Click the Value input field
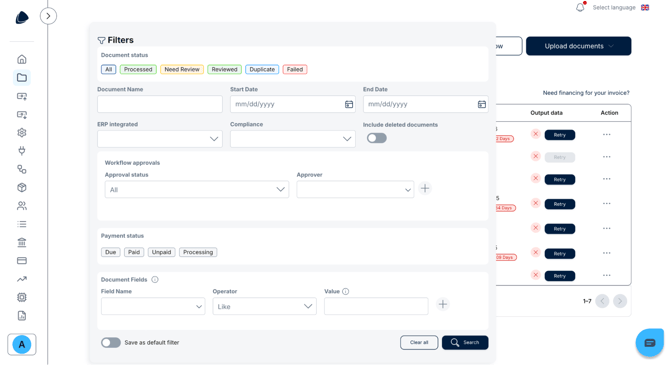This screenshot has width=670, height=365. click(x=376, y=306)
